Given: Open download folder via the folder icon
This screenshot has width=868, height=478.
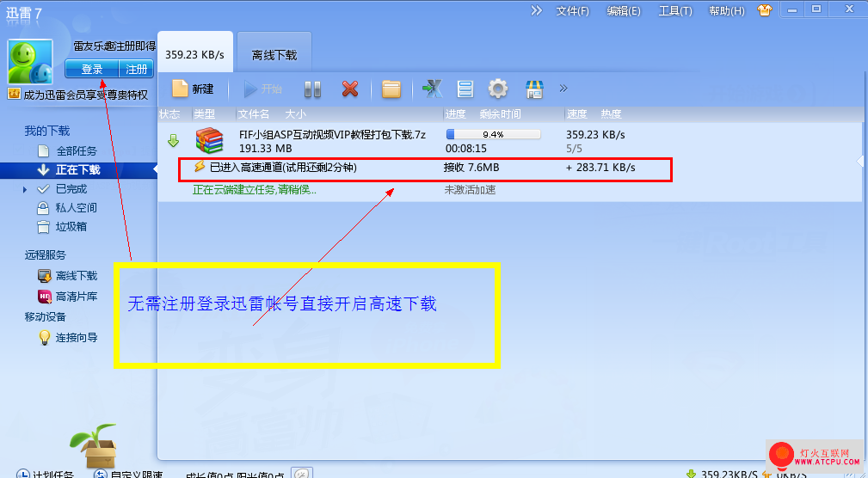Looking at the screenshot, I should [x=391, y=89].
